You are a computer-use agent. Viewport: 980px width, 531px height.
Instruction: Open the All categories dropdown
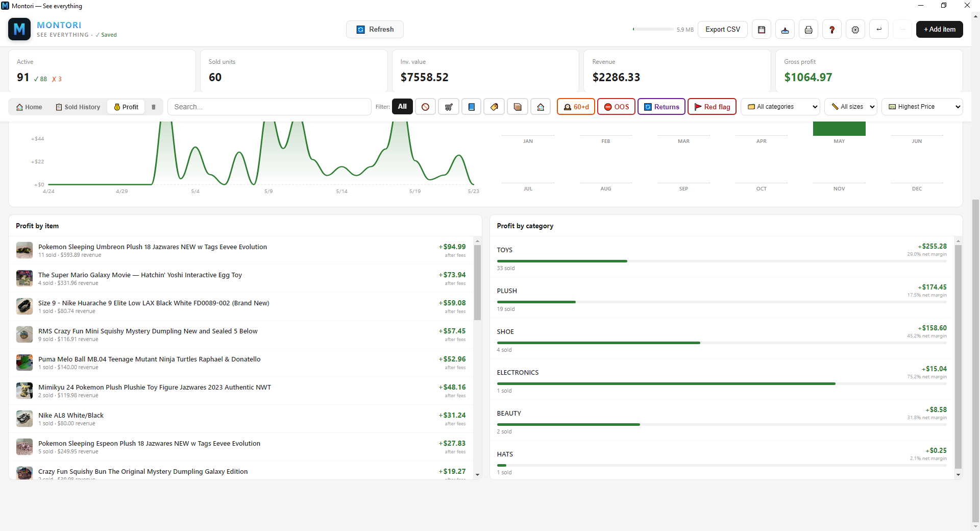click(780, 107)
